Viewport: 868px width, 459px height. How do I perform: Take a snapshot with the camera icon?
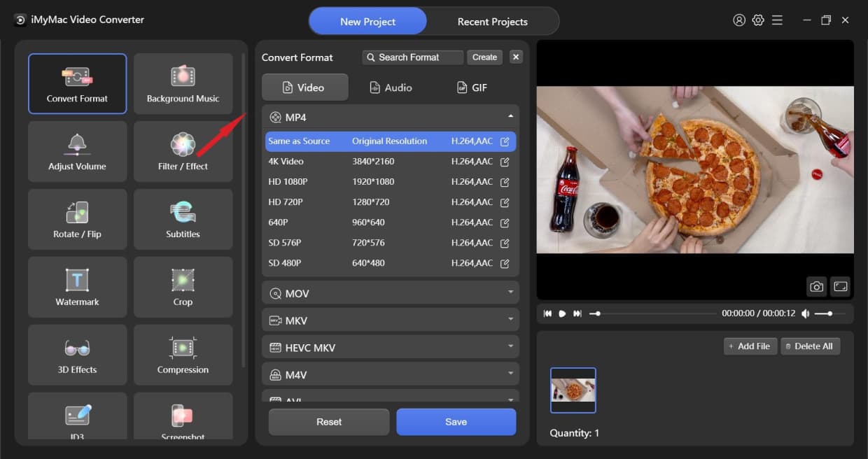click(x=816, y=286)
